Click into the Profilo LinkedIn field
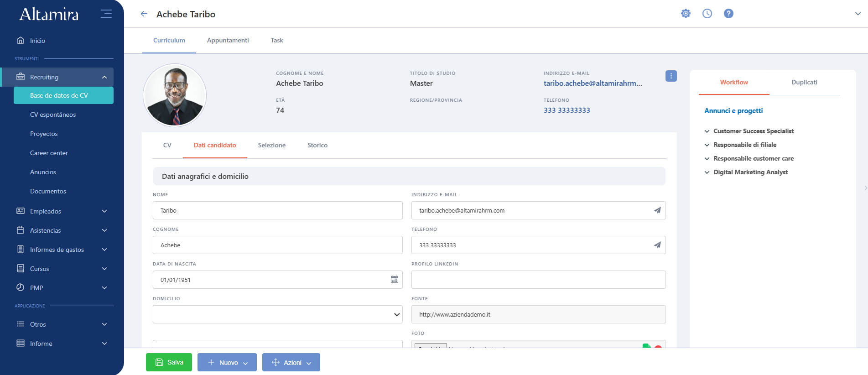The width and height of the screenshot is (868, 375). click(x=538, y=280)
